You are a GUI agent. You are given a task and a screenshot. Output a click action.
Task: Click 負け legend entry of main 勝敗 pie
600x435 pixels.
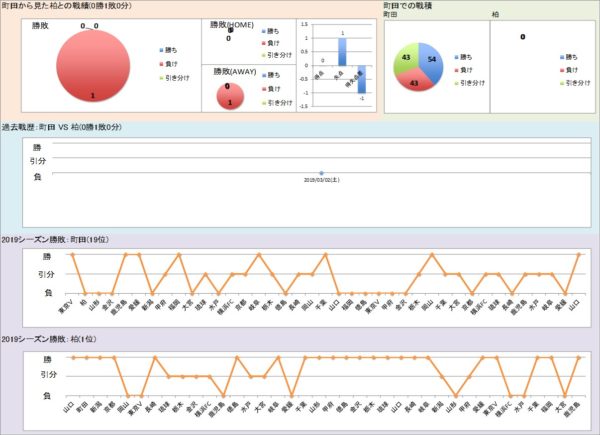(168, 64)
